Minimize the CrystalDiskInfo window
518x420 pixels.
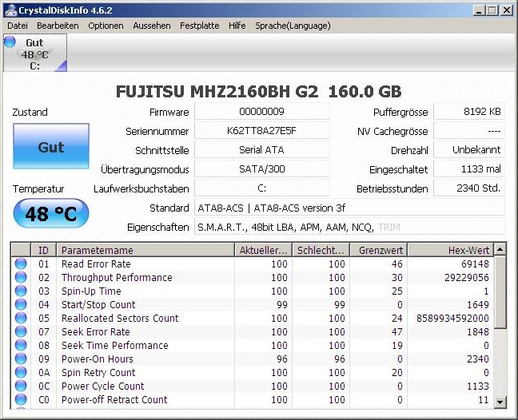[x=479, y=10]
